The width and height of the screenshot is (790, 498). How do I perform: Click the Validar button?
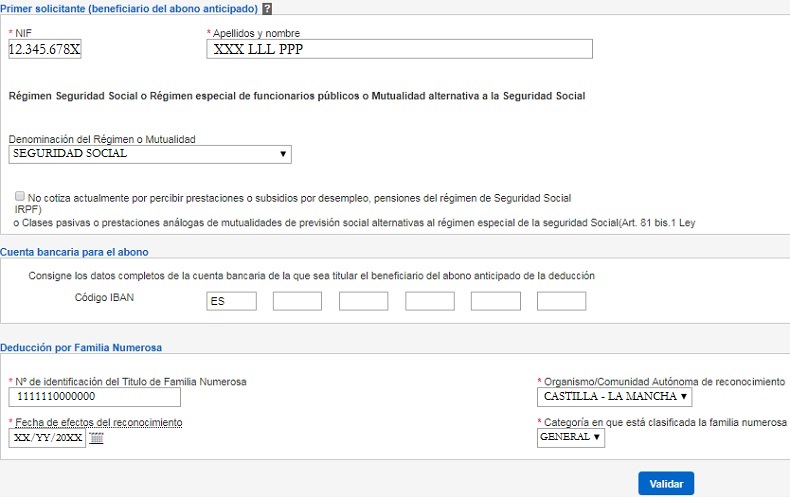click(x=666, y=483)
